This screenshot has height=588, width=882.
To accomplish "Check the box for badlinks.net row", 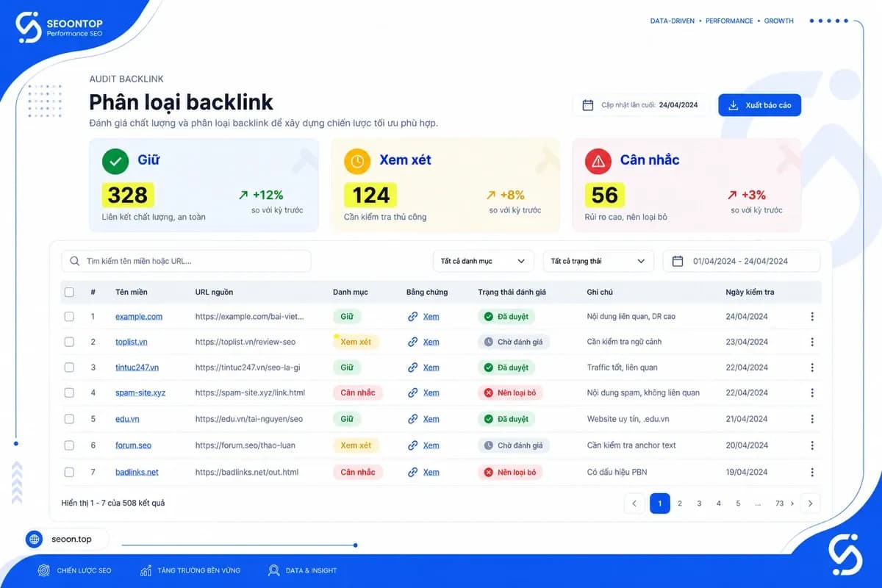I will tap(69, 472).
